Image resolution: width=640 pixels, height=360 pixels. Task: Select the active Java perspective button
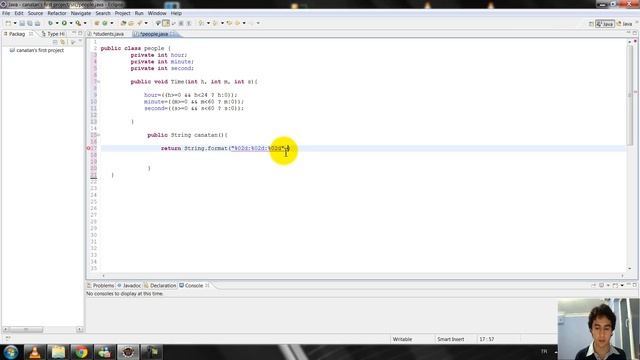click(605, 24)
